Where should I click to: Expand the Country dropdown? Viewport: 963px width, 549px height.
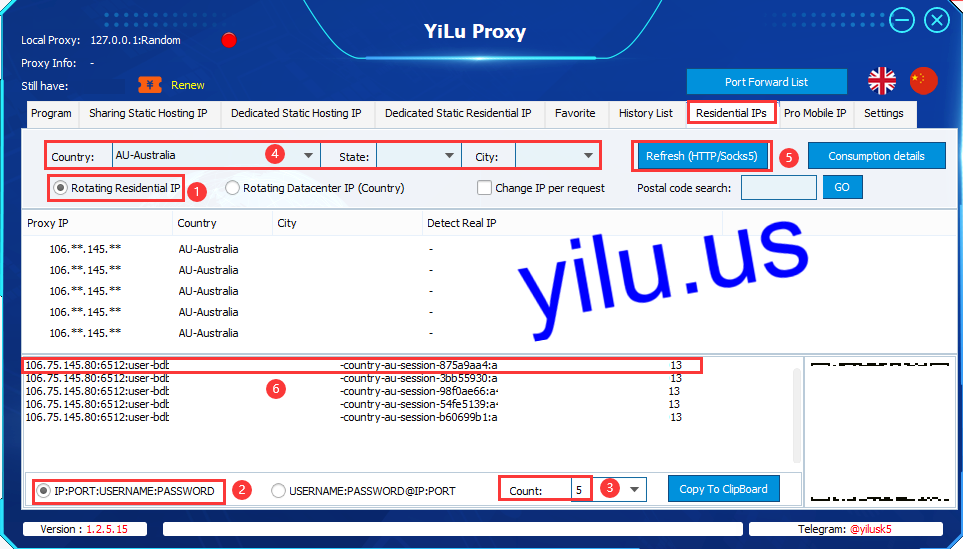coord(308,155)
